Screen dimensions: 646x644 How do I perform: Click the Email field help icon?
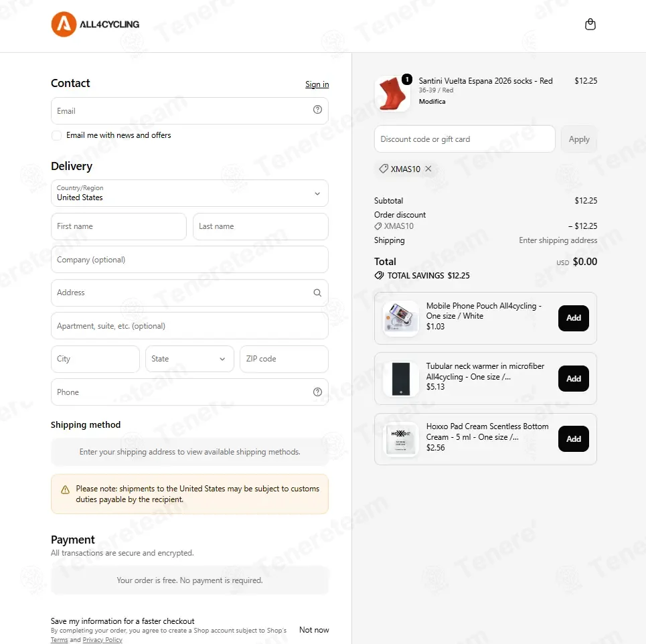tap(317, 110)
